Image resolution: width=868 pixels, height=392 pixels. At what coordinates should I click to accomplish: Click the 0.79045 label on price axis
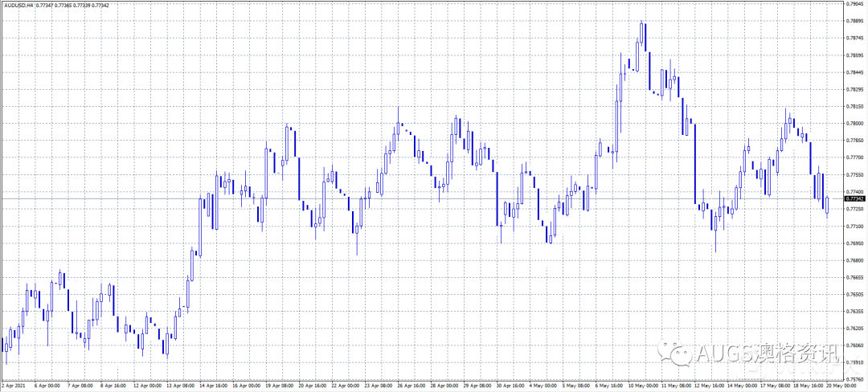855,3
